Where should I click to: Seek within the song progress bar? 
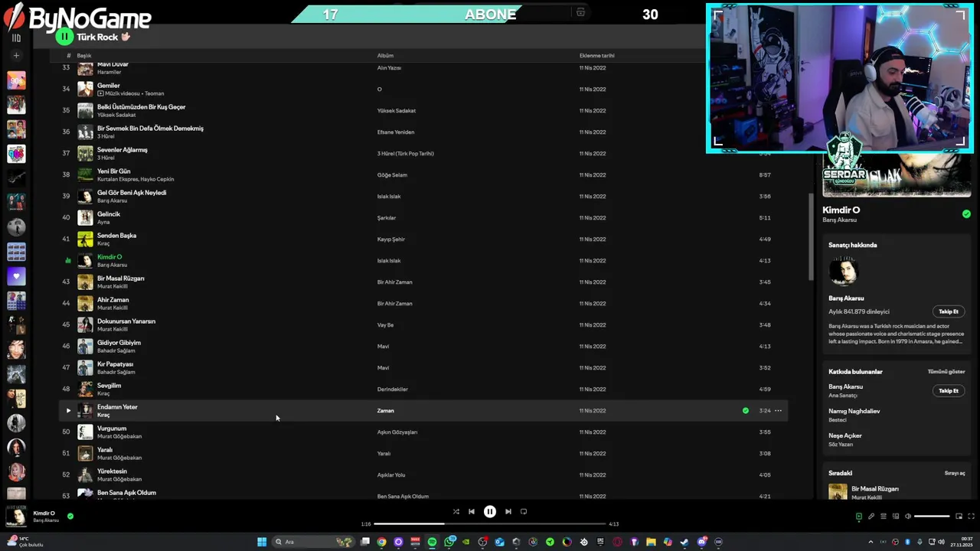[489, 524]
